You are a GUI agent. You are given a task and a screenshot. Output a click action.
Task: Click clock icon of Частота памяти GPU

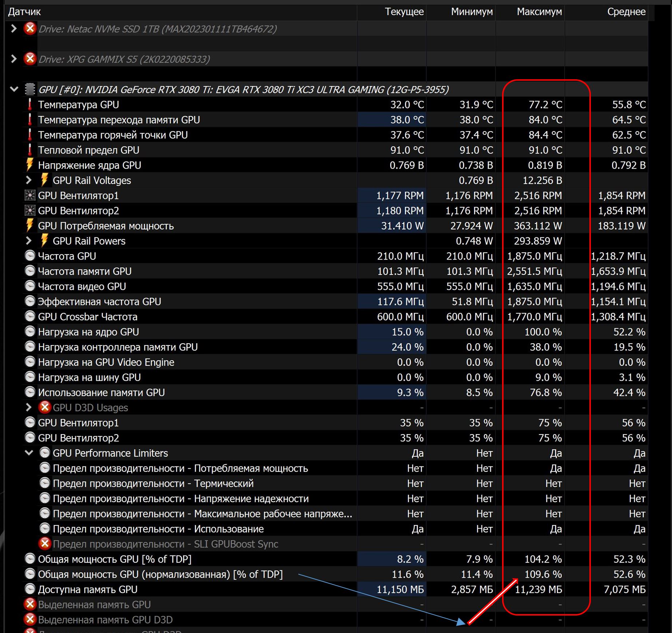(30, 271)
